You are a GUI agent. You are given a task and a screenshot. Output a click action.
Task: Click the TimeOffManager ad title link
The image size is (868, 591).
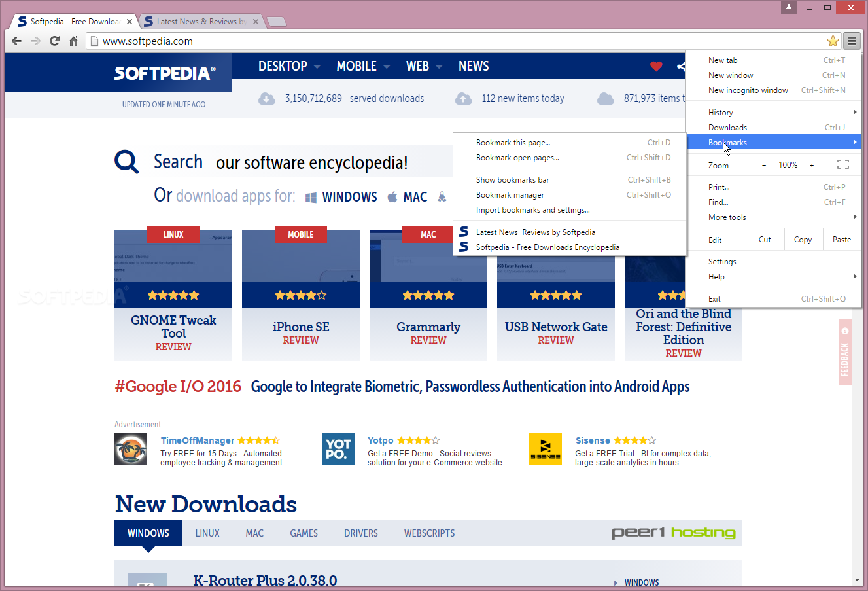click(198, 440)
